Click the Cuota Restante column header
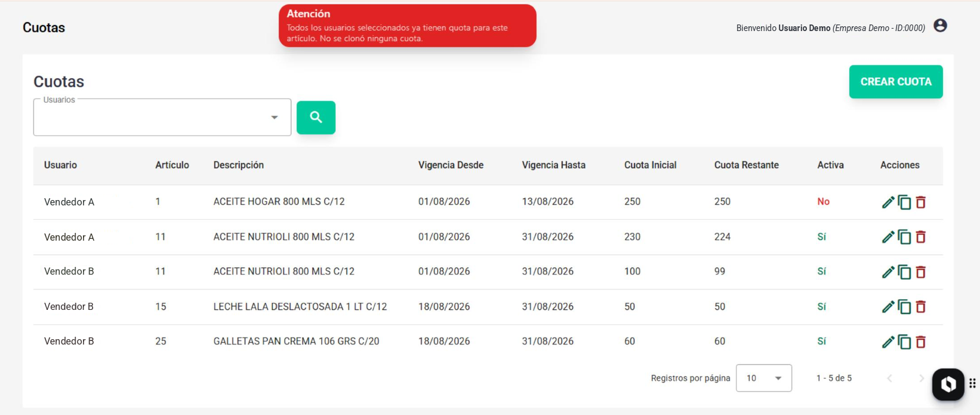Viewport: 980px width, 415px height. pyautogui.click(x=746, y=165)
